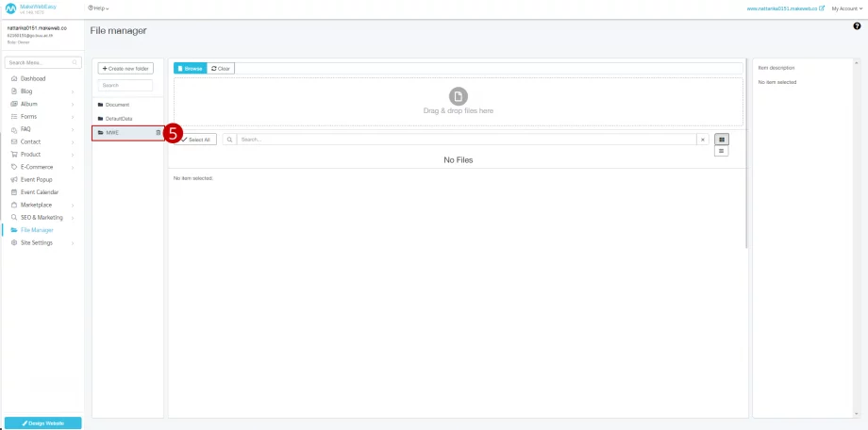The image size is (868, 430).
Task: Click the Site Settings gear icon
Action: [x=14, y=243]
